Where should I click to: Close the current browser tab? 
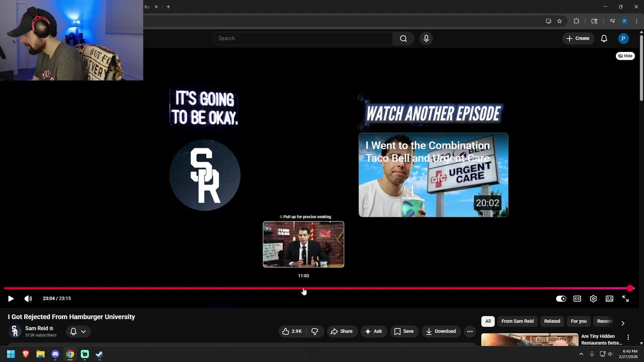pyautogui.click(x=156, y=7)
